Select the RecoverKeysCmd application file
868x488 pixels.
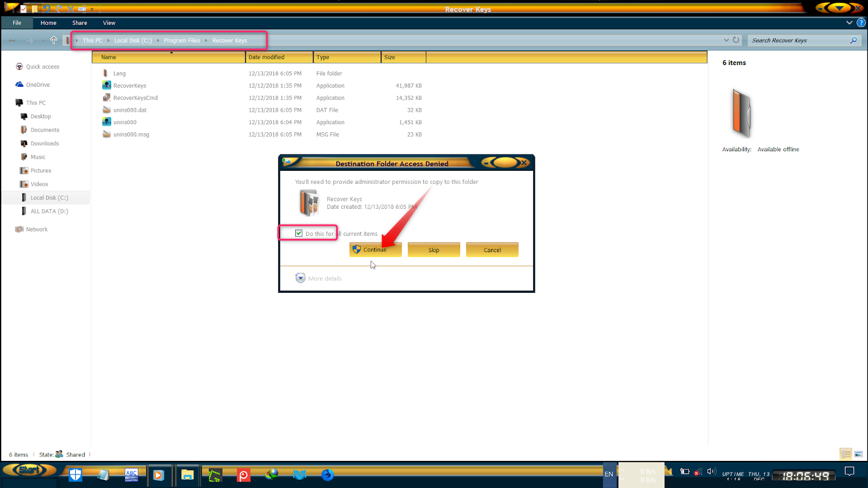[136, 98]
